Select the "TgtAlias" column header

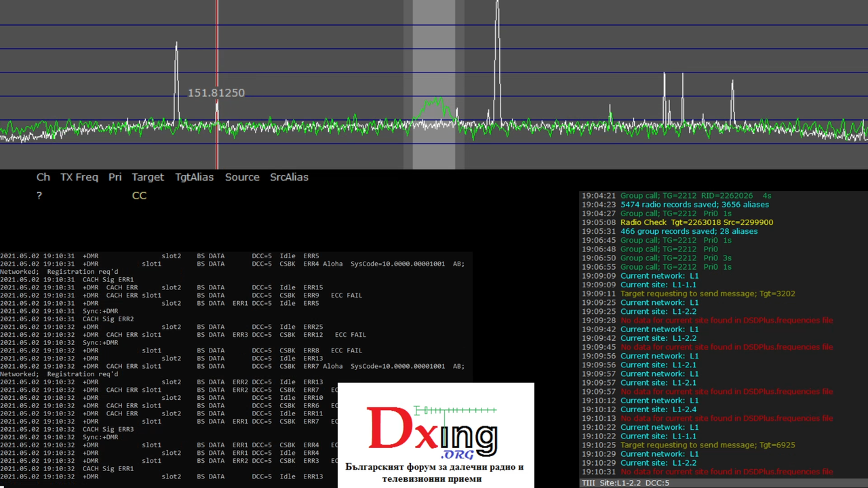tap(194, 177)
